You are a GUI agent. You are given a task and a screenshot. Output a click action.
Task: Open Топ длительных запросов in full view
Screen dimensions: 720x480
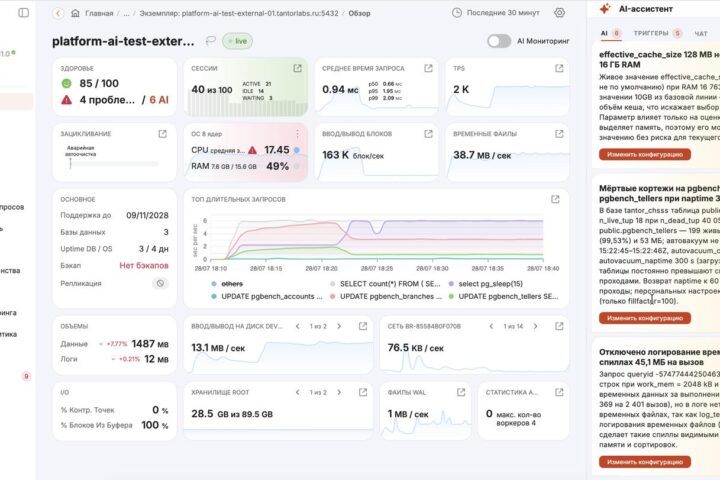pos(555,199)
